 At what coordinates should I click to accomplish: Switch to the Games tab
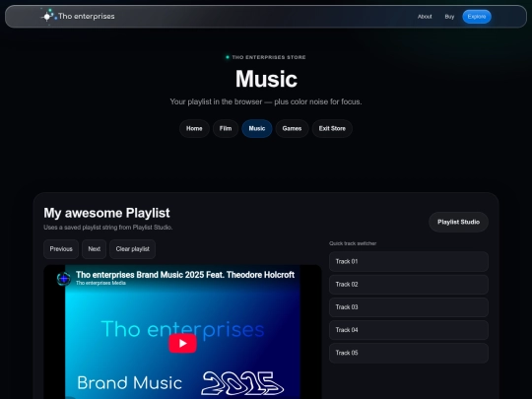click(x=292, y=129)
